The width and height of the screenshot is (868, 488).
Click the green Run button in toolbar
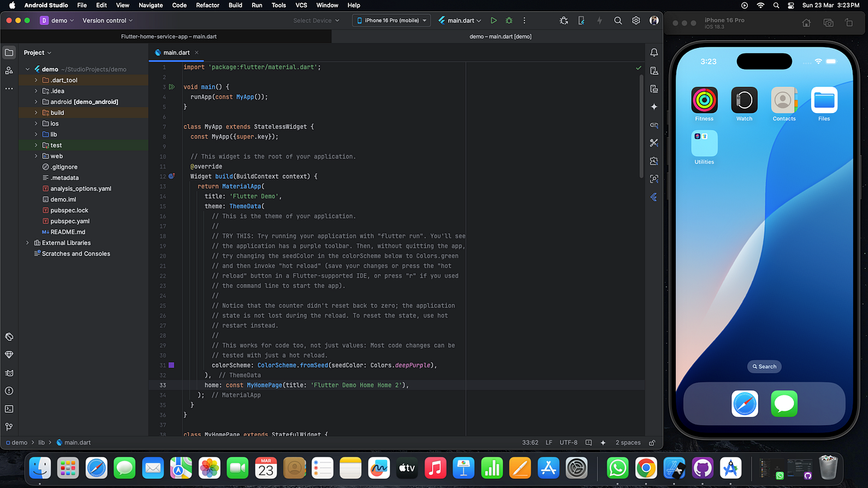point(493,20)
